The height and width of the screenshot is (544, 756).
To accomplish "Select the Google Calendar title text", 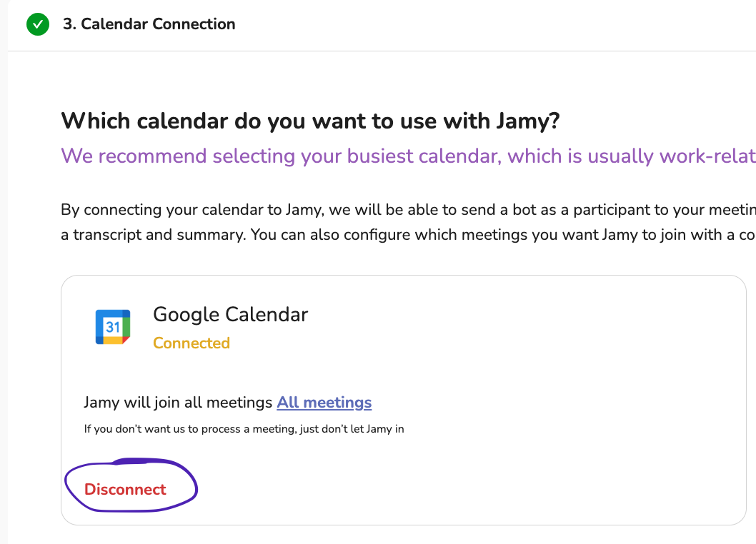I will click(230, 314).
